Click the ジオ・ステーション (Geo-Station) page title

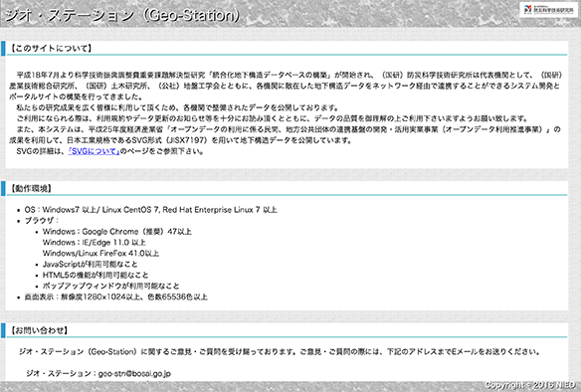(x=122, y=15)
